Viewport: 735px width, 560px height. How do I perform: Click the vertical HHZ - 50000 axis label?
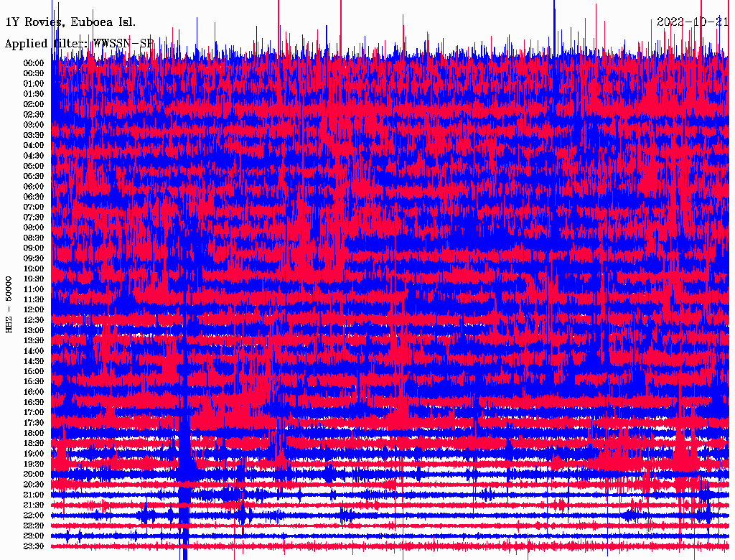9,304
